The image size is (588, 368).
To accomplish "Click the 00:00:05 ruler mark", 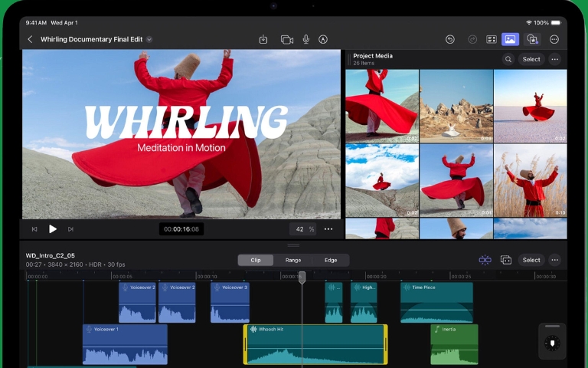I will [x=122, y=277].
